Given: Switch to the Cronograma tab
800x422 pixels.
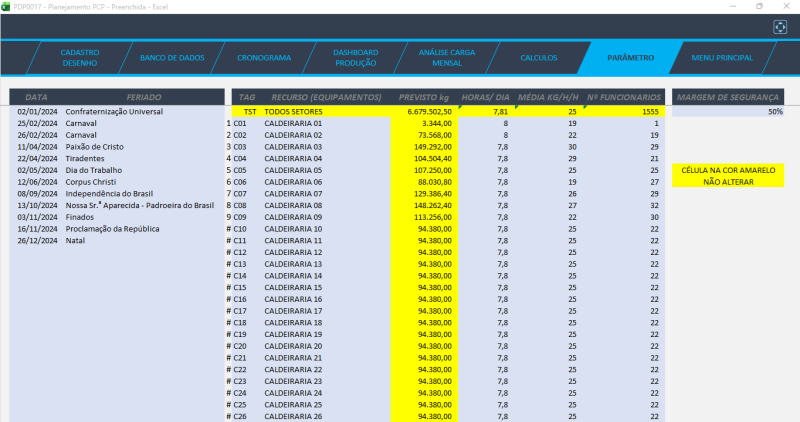Looking at the screenshot, I should [x=264, y=58].
